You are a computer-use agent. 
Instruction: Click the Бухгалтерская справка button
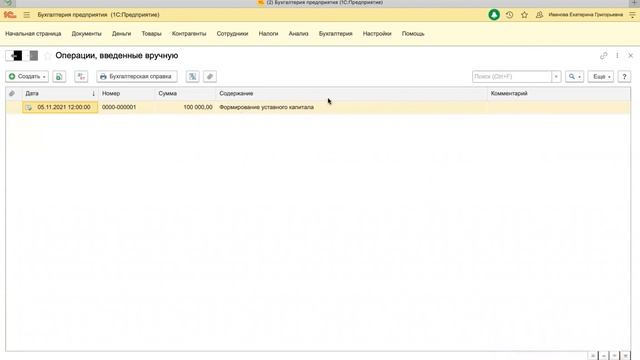pos(137,76)
